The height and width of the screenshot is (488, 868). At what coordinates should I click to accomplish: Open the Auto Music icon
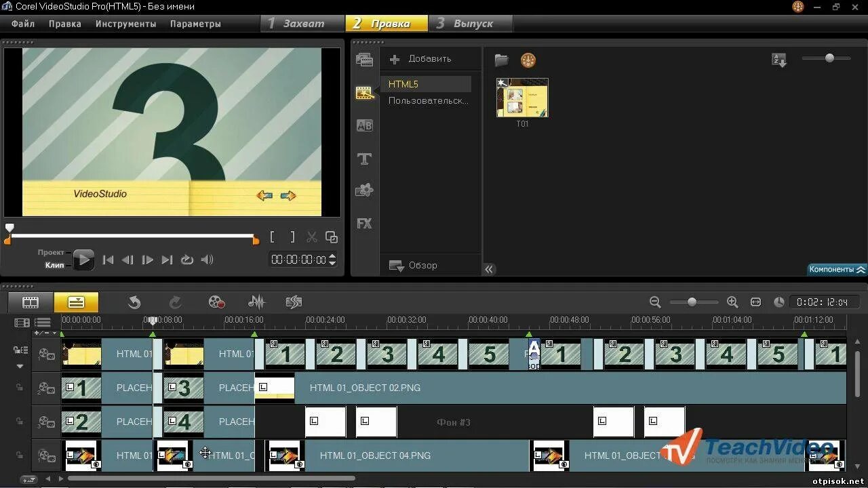click(294, 302)
